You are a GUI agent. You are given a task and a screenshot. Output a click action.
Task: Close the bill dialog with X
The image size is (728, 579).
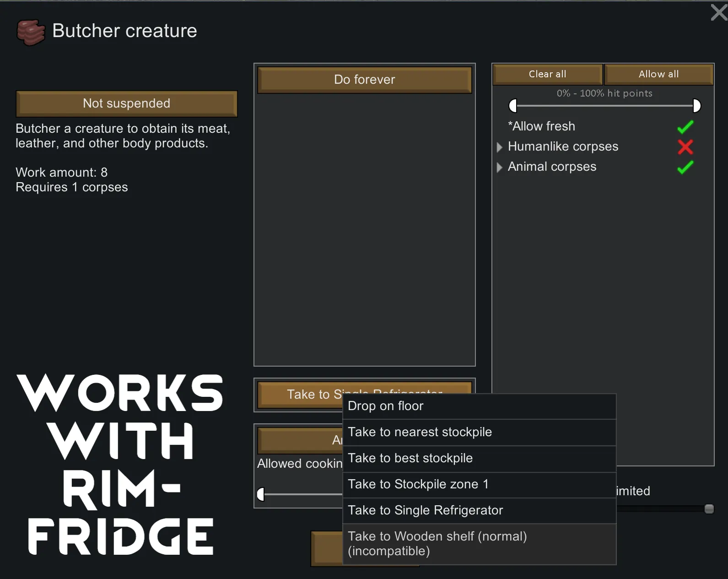(x=719, y=12)
